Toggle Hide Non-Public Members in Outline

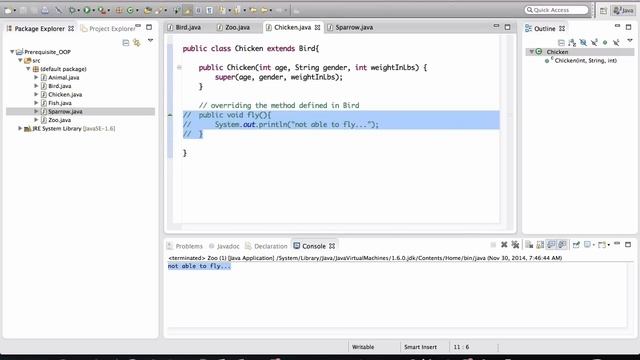[x=605, y=42]
